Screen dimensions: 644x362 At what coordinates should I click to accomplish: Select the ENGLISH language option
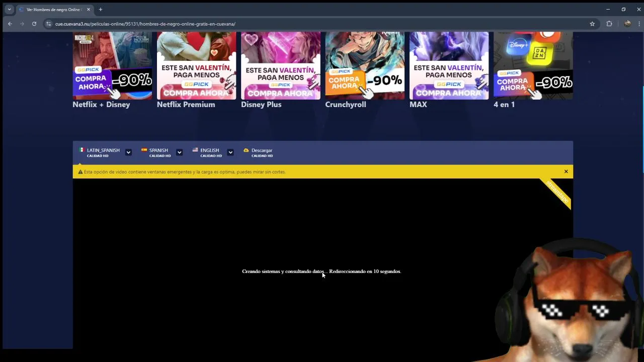pos(210,152)
